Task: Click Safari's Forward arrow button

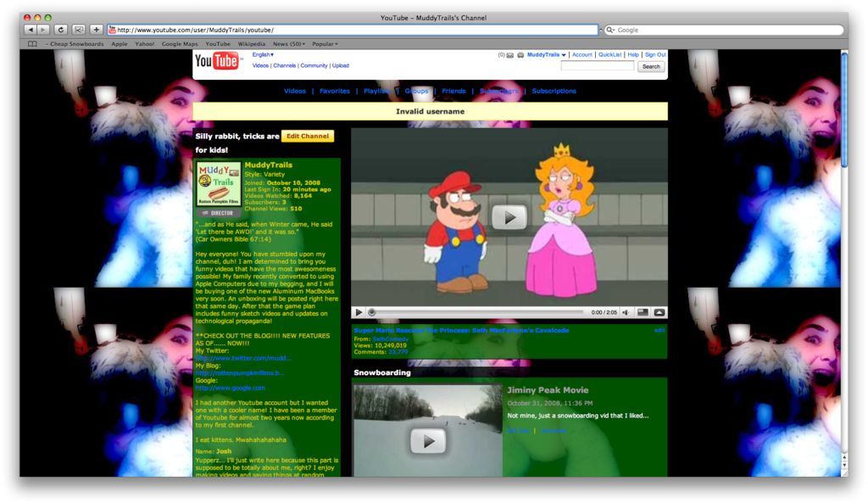Action: tap(43, 30)
